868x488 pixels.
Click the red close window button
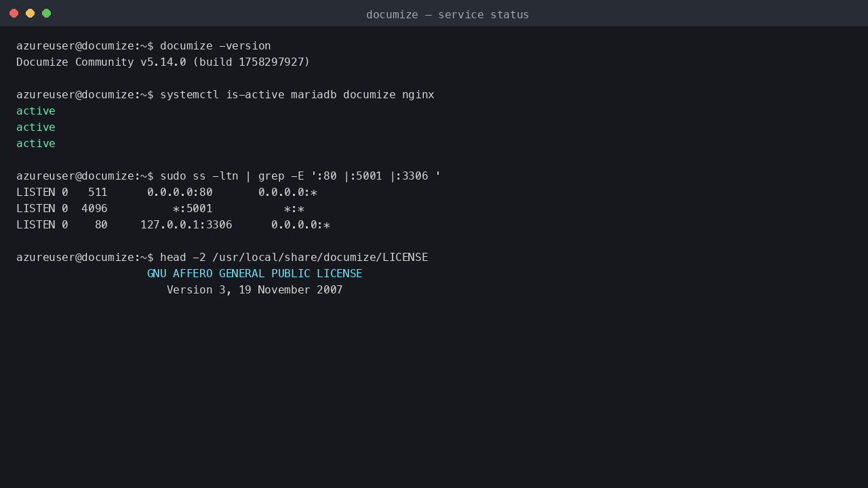(x=14, y=13)
